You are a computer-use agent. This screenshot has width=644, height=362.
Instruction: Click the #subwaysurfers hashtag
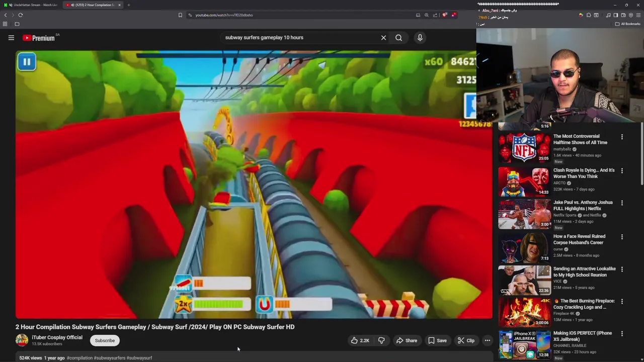pyautogui.click(x=110, y=358)
